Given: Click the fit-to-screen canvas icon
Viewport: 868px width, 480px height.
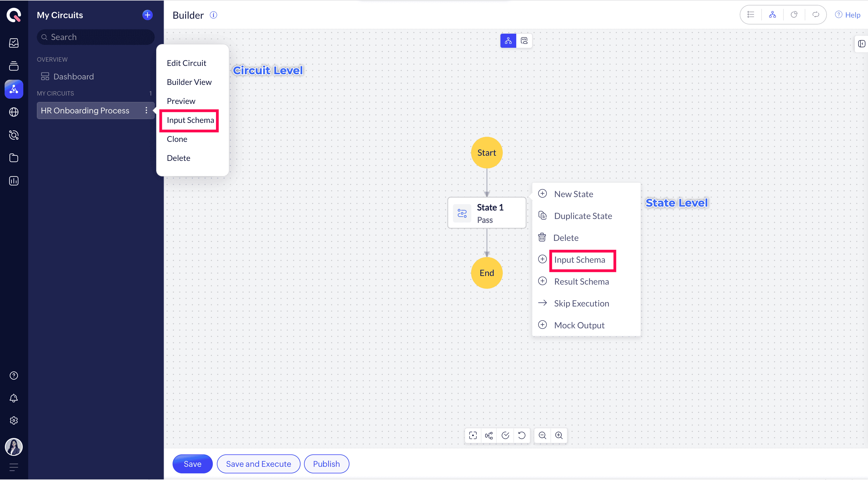Looking at the screenshot, I should tap(473, 435).
